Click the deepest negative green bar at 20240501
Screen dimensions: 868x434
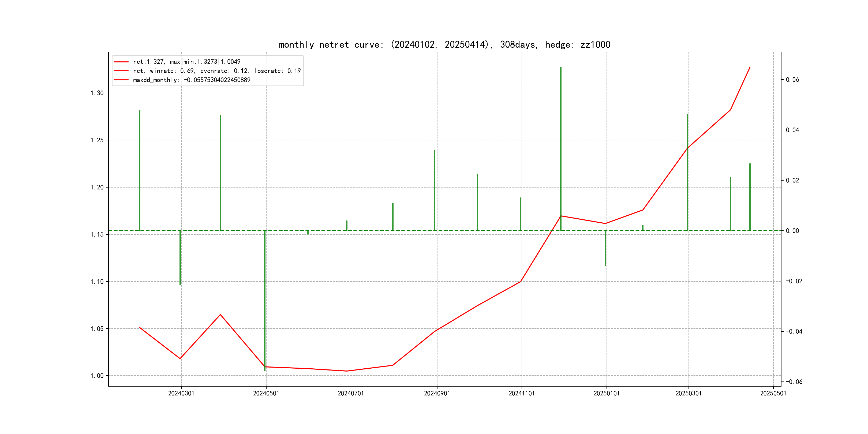[x=265, y=300]
